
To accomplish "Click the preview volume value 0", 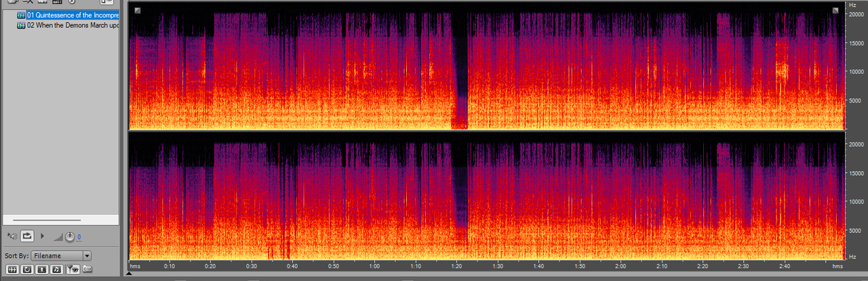I will pyautogui.click(x=79, y=237).
